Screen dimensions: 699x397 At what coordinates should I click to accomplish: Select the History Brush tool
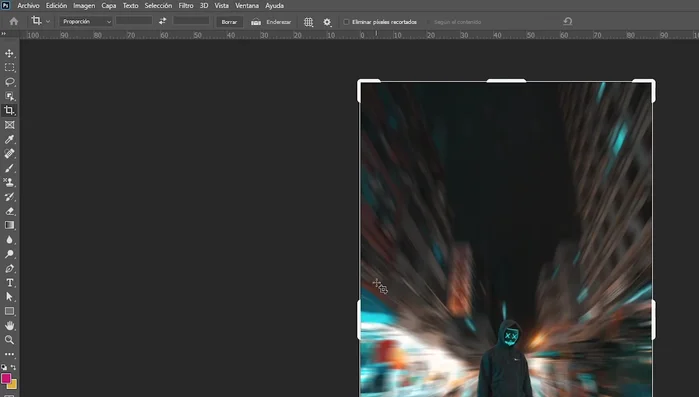9,196
